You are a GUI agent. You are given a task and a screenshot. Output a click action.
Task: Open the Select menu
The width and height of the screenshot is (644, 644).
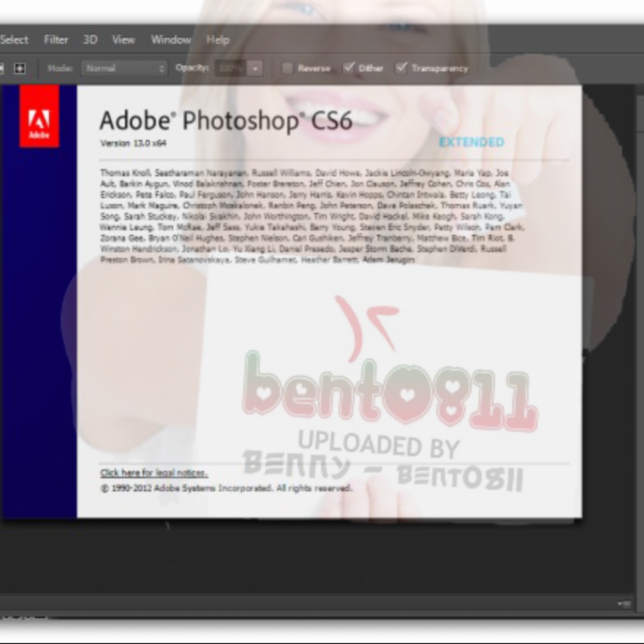(x=14, y=40)
